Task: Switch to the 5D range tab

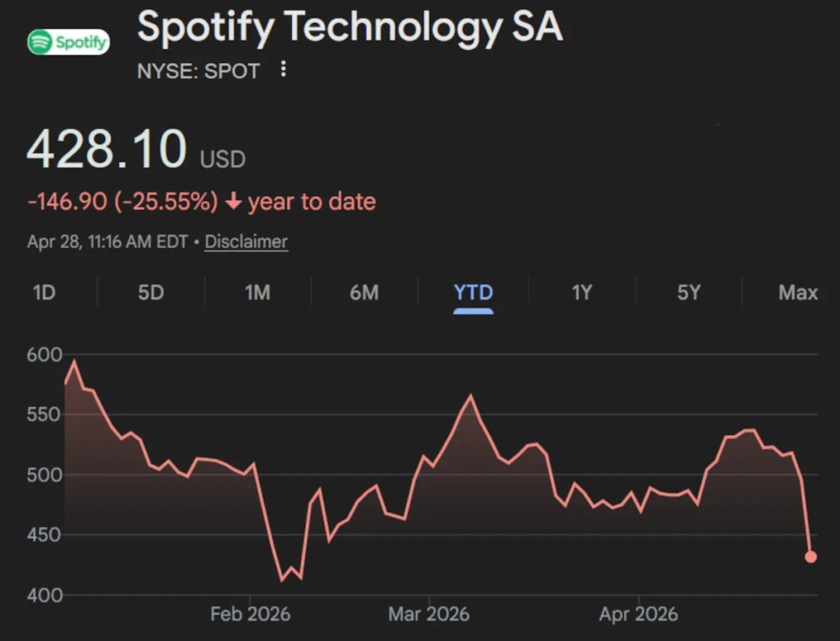Action: tap(151, 292)
